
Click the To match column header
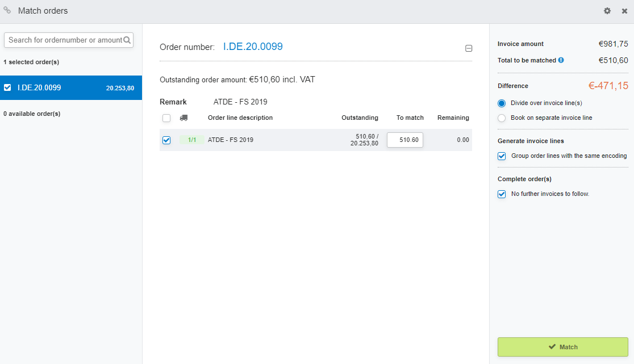[410, 118]
